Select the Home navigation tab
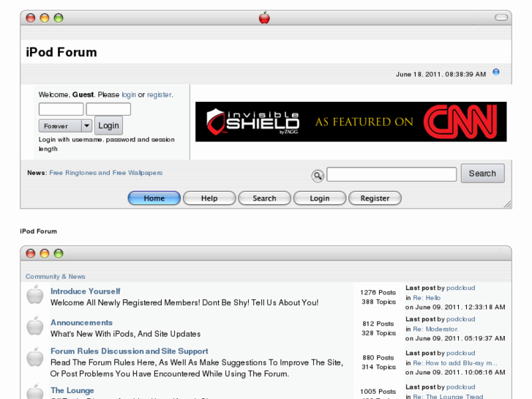The image size is (532, 399). [154, 198]
